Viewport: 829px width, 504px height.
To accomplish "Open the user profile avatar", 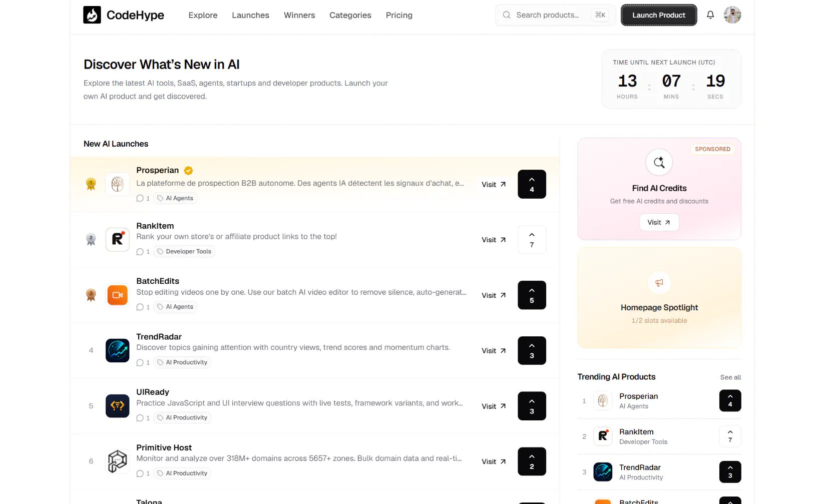I will coord(732,15).
